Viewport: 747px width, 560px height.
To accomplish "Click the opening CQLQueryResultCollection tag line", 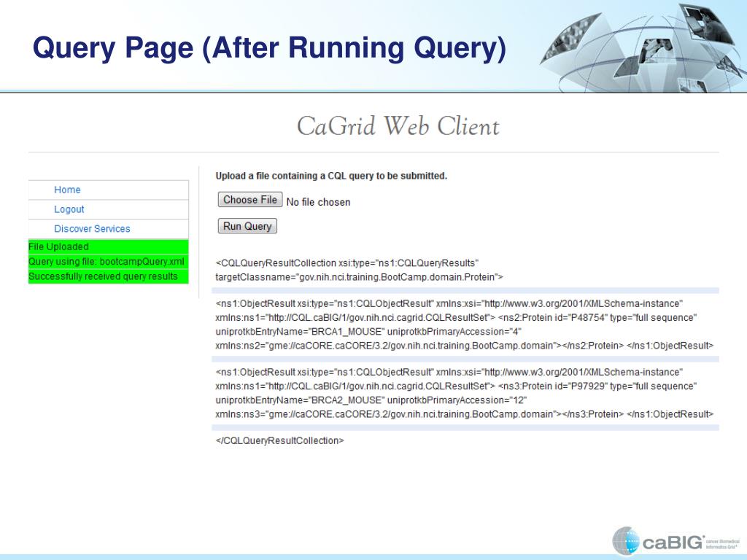I will tap(347, 262).
